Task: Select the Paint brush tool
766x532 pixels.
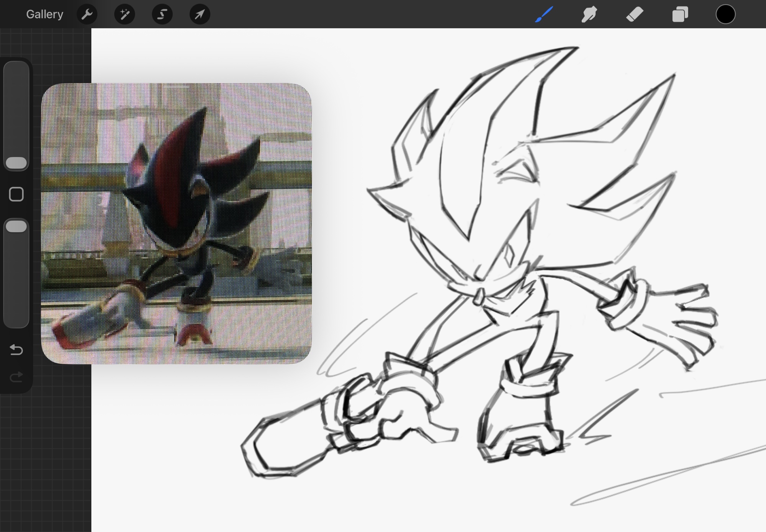Action: click(543, 15)
